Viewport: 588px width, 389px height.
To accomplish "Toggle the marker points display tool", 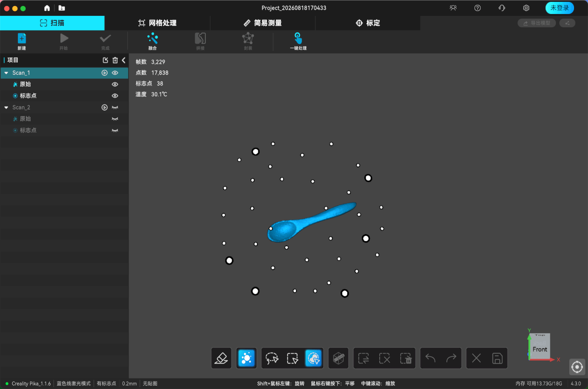I will pyautogui.click(x=246, y=358).
